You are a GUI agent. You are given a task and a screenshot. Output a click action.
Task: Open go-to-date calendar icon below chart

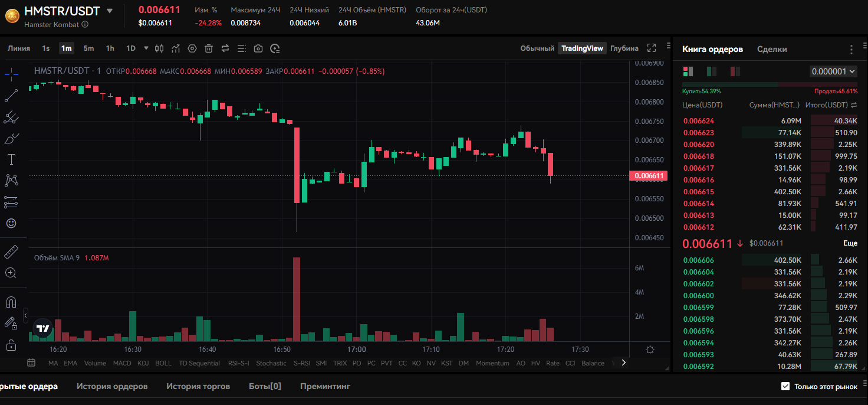click(x=32, y=362)
